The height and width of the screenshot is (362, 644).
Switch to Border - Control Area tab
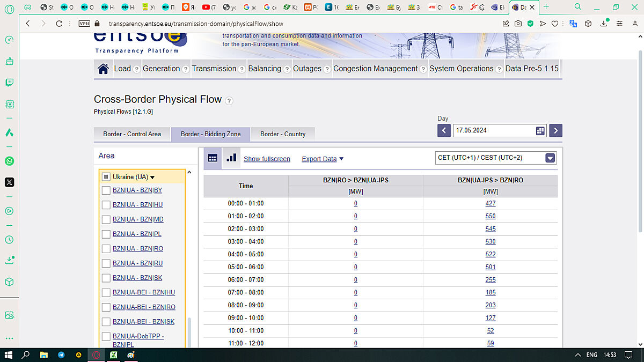tap(132, 134)
